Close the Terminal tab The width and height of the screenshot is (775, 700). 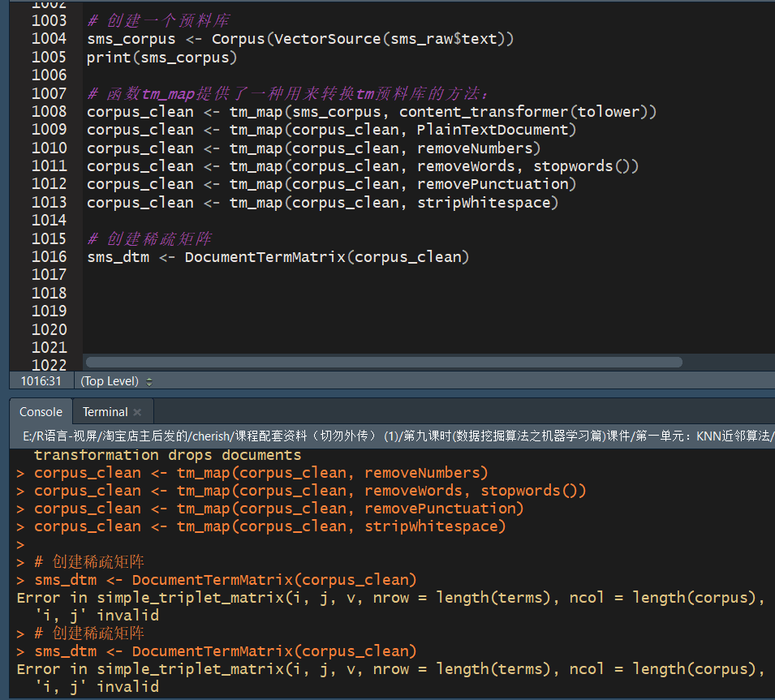pyautogui.click(x=138, y=412)
